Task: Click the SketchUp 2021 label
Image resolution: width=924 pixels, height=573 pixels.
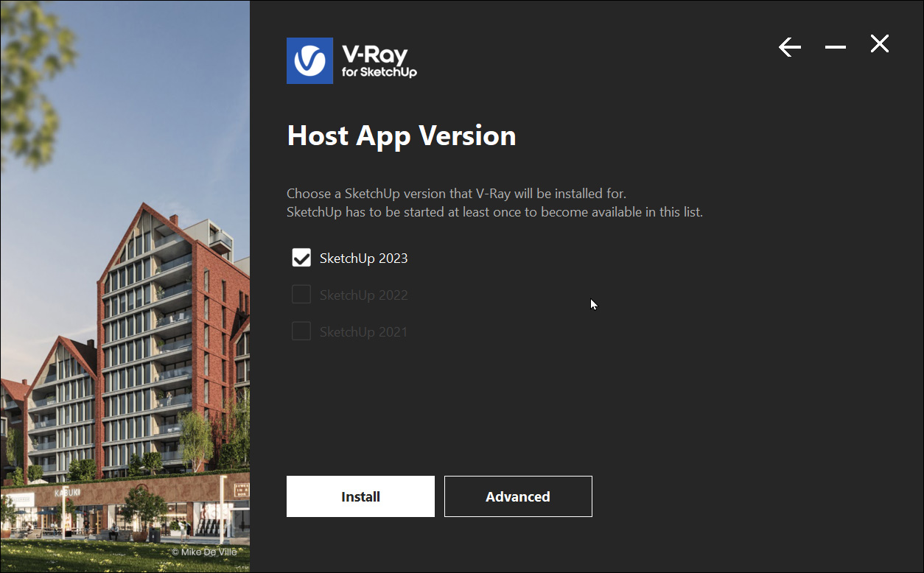Action: [363, 332]
